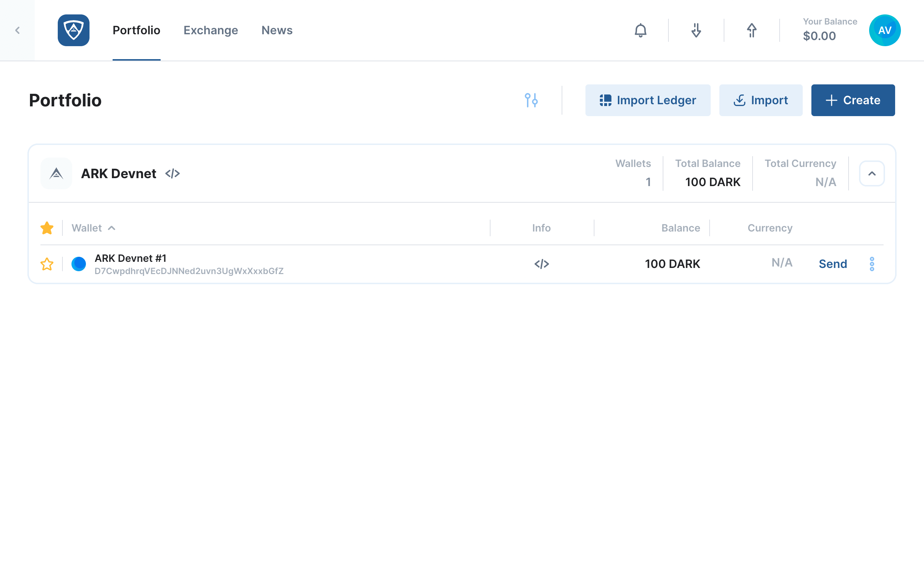
Task: Click the test network code icon beside ARK Devnet
Action: click(x=172, y=173)
